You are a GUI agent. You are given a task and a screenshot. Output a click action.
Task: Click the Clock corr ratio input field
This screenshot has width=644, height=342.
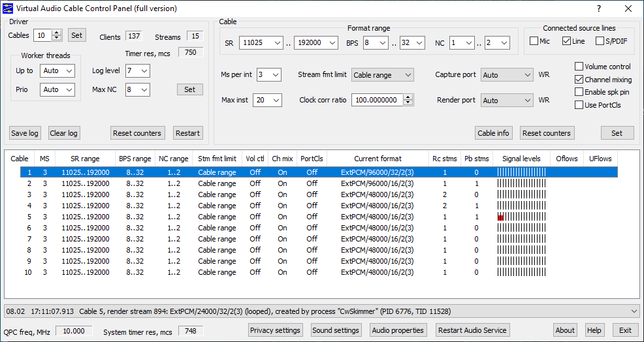click(x=377, y=100)
